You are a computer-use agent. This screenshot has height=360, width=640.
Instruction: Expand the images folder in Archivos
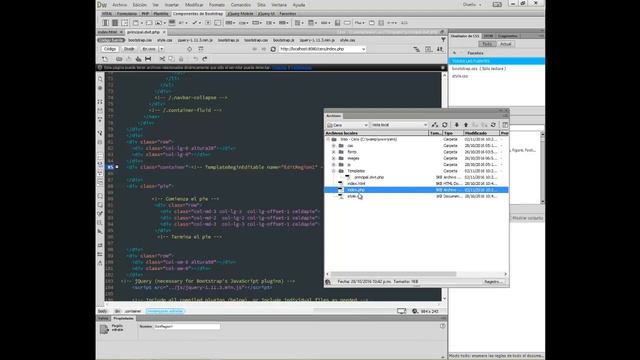[x=333, y=158]
